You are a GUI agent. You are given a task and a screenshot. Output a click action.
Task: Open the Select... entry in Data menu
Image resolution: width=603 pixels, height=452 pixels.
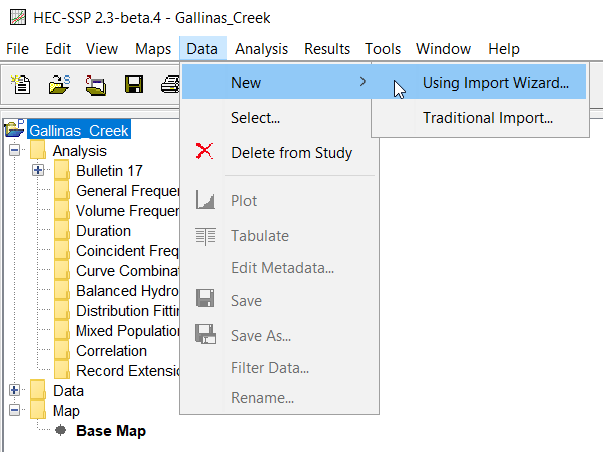255,118
